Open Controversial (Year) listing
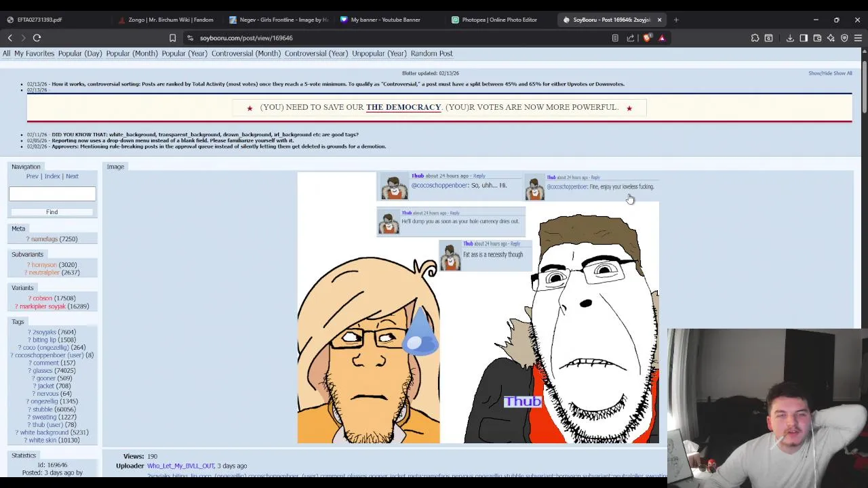 [x=316, y=54]
